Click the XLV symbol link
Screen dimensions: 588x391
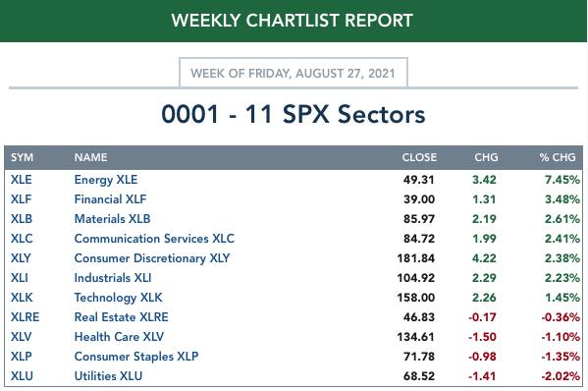(x=21, y=337)
